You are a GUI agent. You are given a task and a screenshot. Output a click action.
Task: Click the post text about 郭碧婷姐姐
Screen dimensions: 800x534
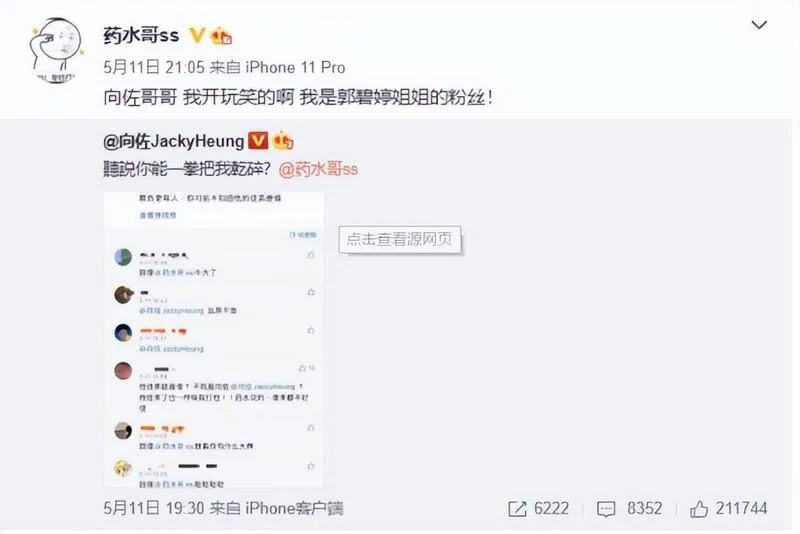[298, 97]
